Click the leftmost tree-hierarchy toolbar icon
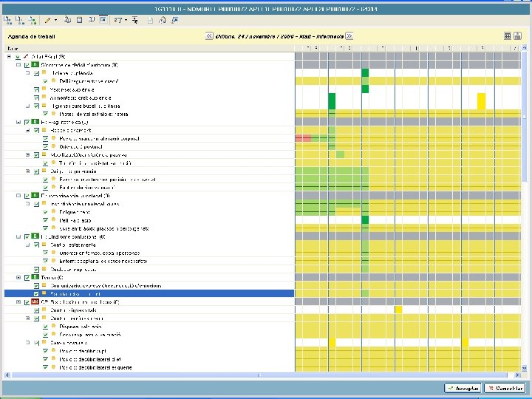 pyautogui.click(x=8, y=19)
